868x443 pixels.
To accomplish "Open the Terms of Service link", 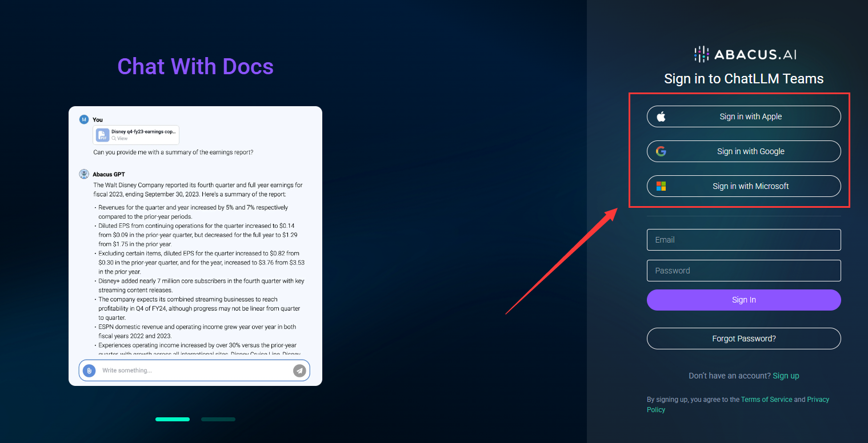I will click(x=766, y=400).
